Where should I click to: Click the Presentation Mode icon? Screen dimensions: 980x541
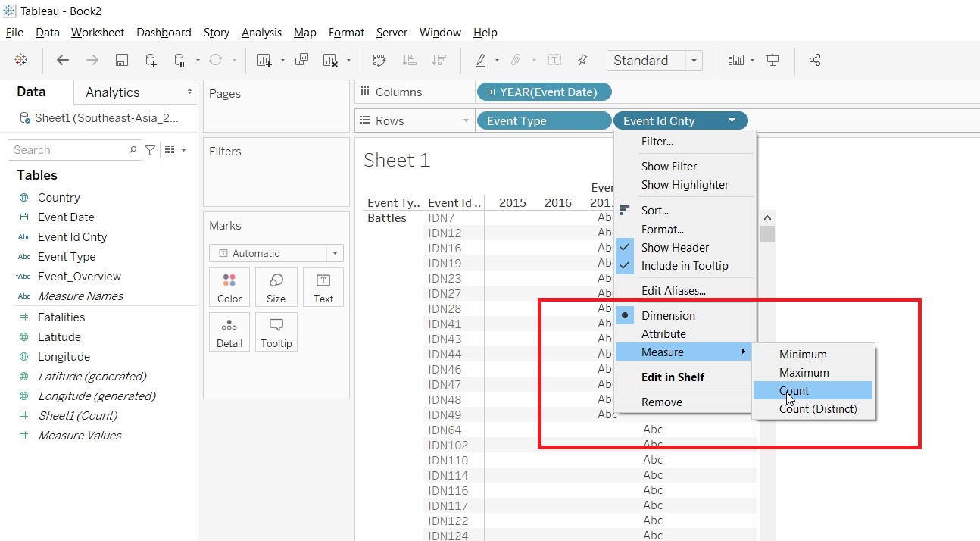(x=773, y=61)
